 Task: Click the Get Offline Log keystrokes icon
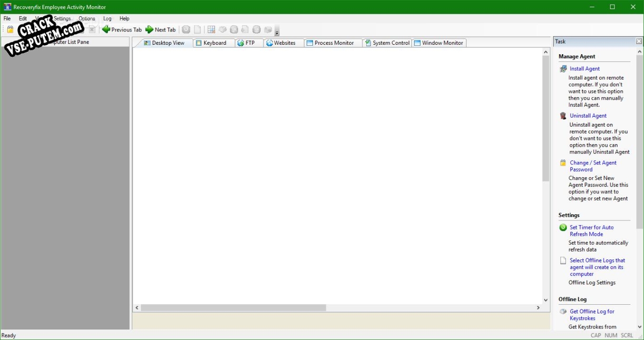563,311
